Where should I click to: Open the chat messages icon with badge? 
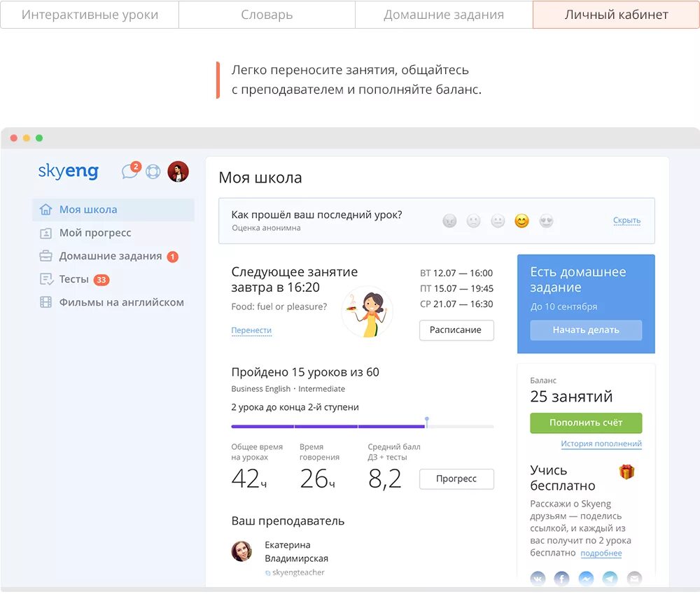coord(131,171)
